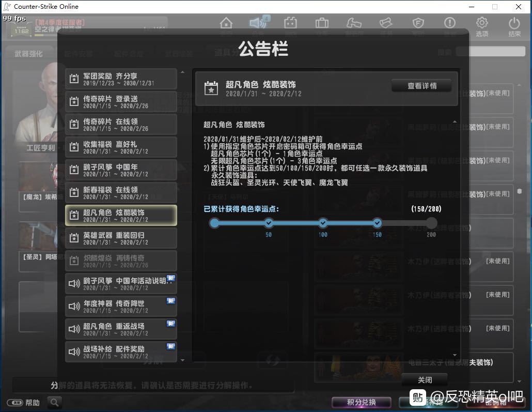This screenshot has width=532, height=412.
Task: Open the coupon ticket icon in toolbar
Action: pyautogui.click(x=386, y=23)
